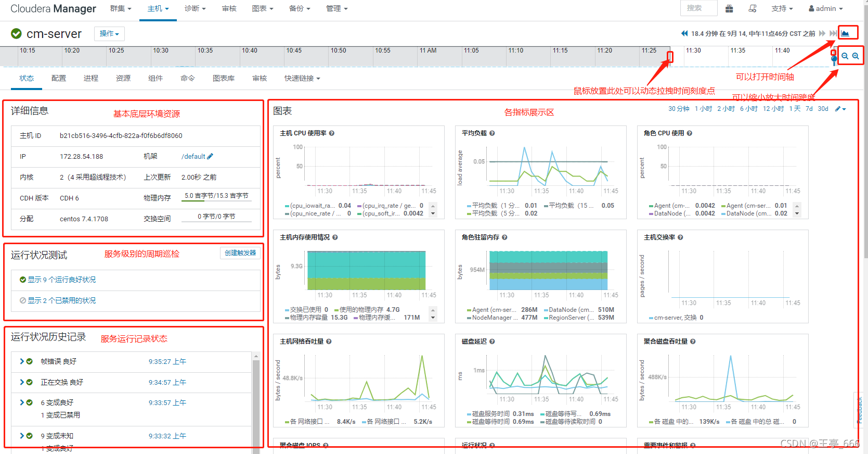Switch to the 组件 tab
868x454 pixels.
[156, 78]
